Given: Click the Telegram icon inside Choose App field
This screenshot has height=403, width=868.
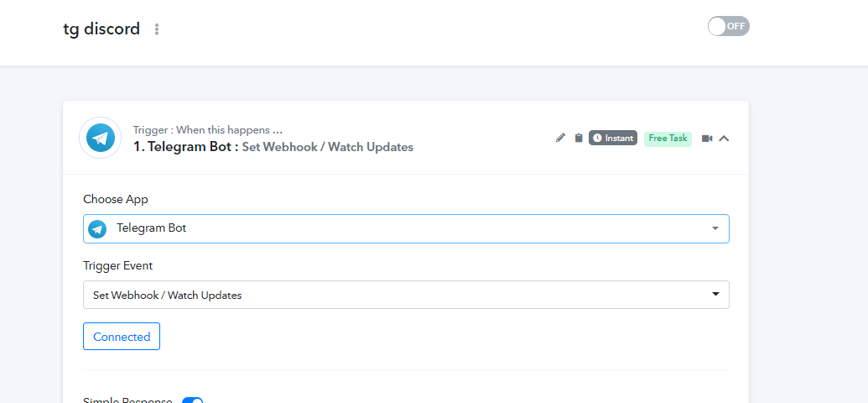Looking at the screenshot, I should tap(98, 228).
